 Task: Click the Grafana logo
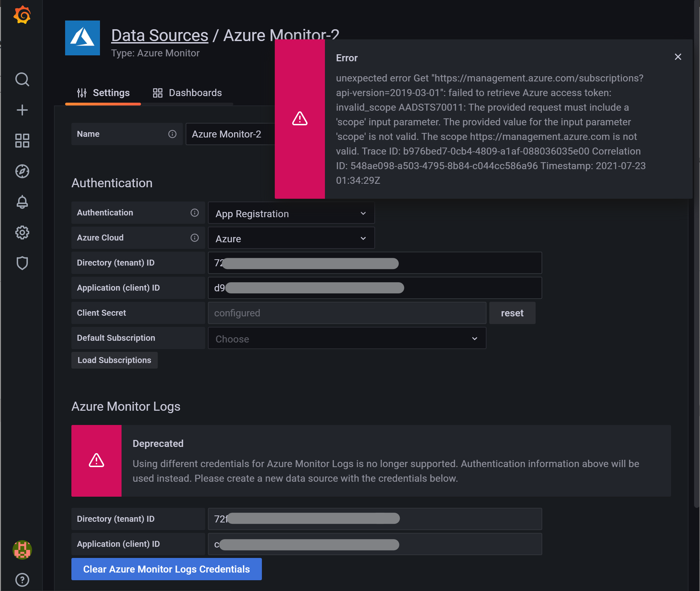point(22,15)
